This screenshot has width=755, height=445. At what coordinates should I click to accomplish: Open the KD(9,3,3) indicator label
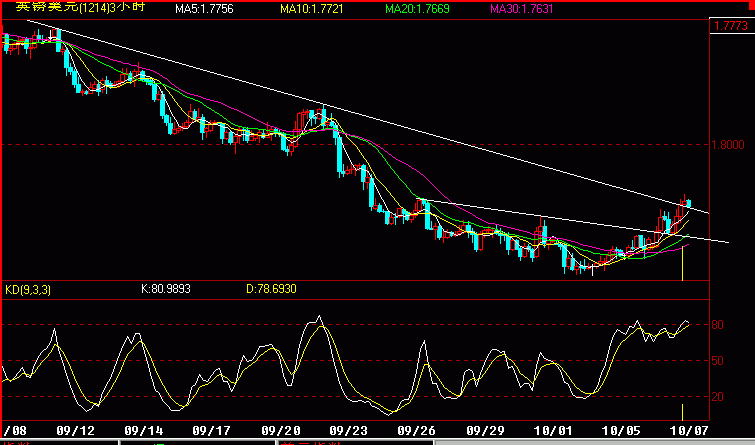(x=28, y=289)
